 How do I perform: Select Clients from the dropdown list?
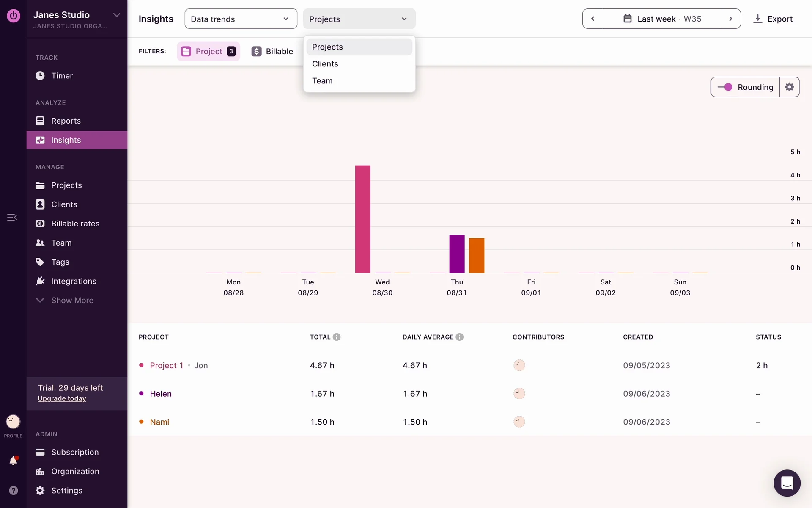pos(325,64)
